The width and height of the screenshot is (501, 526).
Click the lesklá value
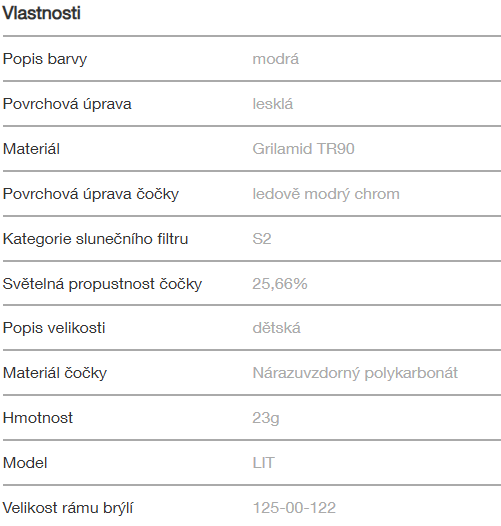point(273,104)
